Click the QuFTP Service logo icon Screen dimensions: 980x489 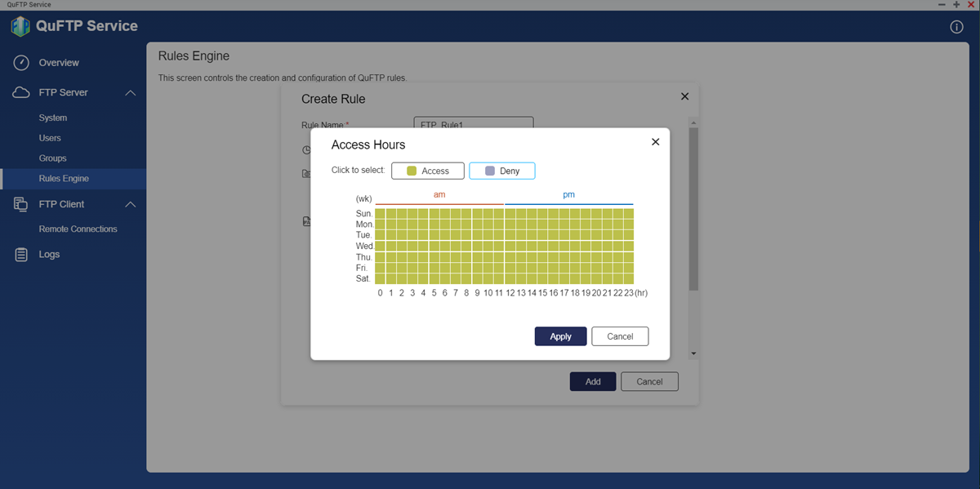20,26
